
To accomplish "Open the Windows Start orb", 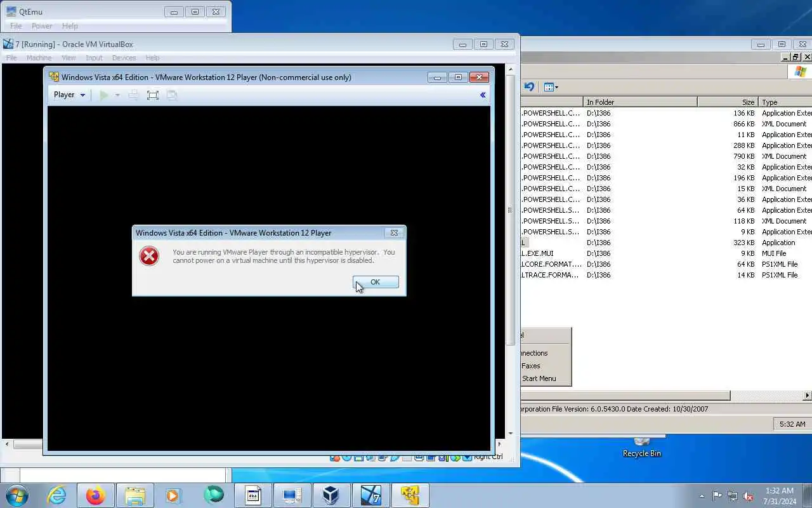I will click(x=16, y=495).
